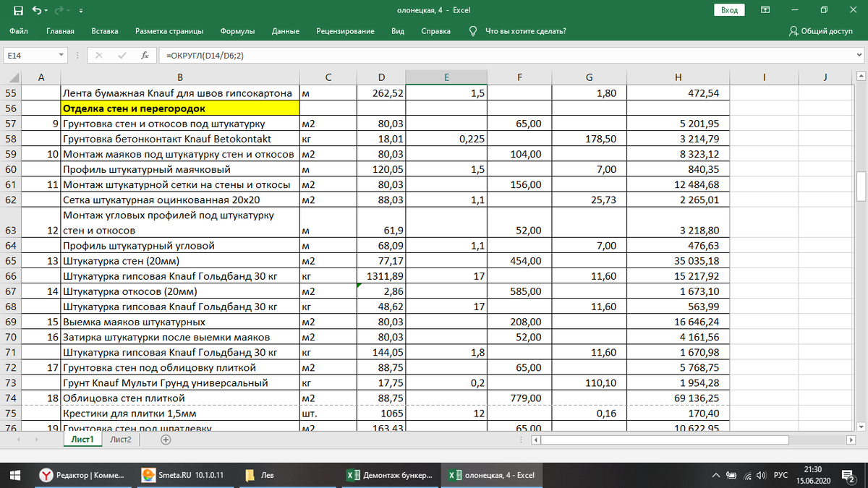Image resolution: width=868 pixels, height=488 pixels.
Task: Open the Лев folder taskbar item
Action: (289, 475)
